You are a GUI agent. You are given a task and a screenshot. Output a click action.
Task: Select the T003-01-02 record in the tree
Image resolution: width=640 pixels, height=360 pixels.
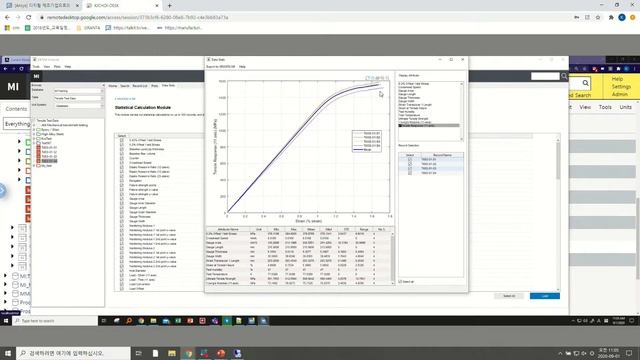(x=49, y=152)
